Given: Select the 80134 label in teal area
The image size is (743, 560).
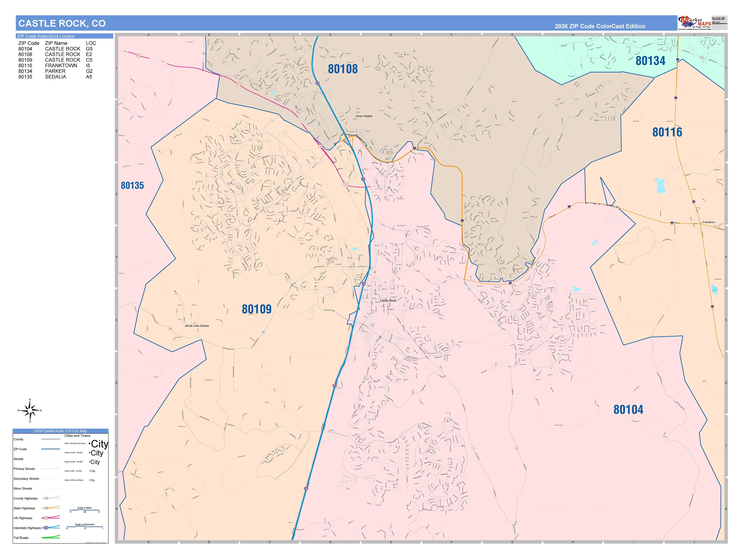Looking at the screenshot, I should 650,61.
